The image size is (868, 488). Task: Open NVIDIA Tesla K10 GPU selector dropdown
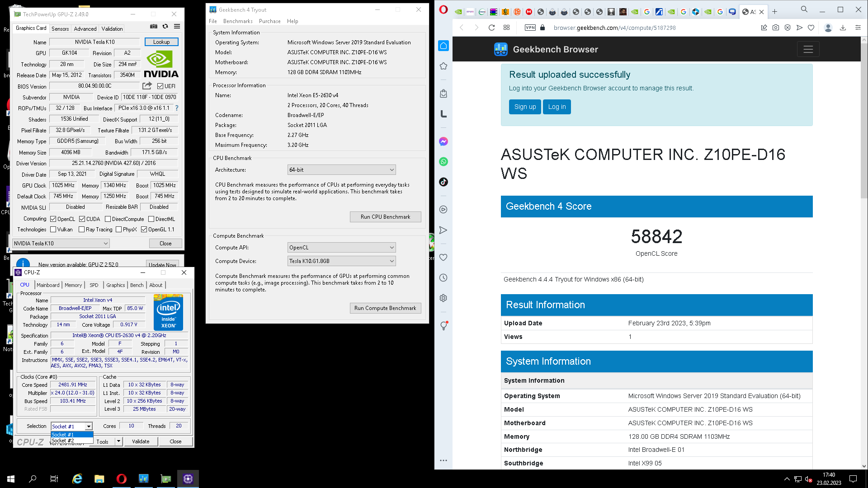[x=61, y=243]
